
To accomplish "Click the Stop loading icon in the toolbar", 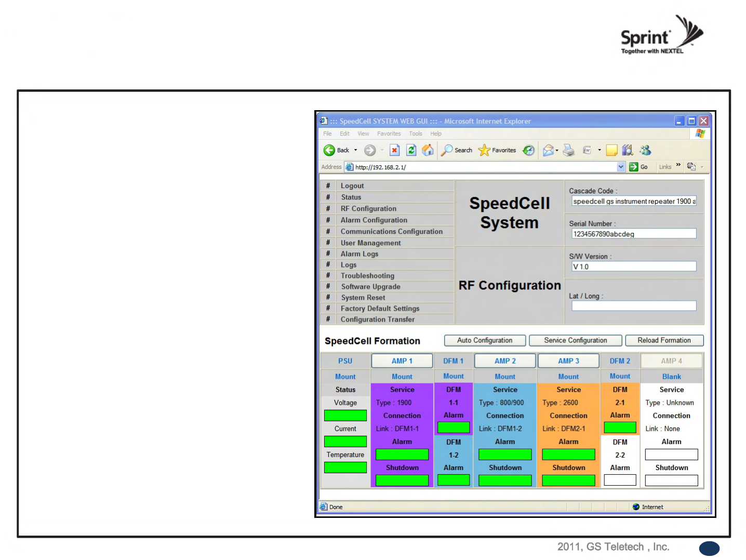I will [394, 150].
